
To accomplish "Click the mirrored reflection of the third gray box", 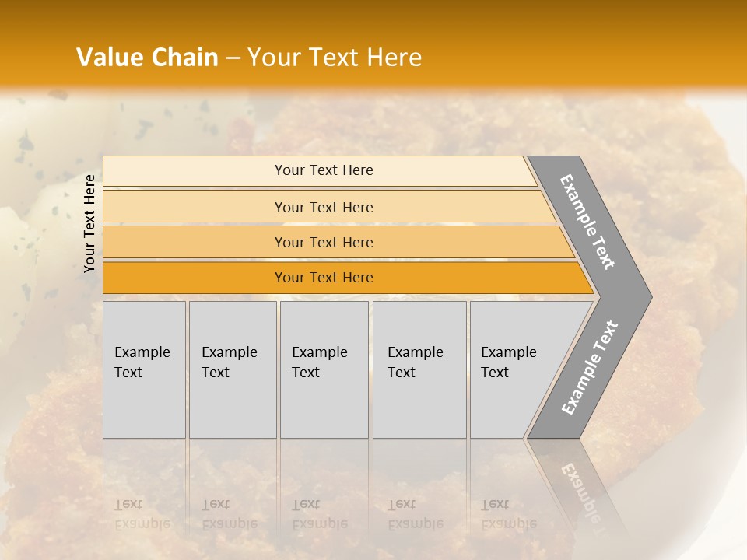I will (x=324, y=498).
